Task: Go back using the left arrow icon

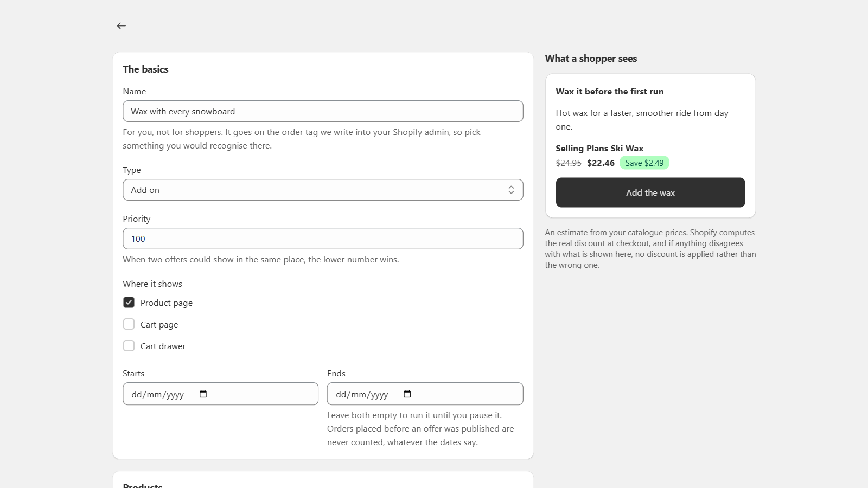Action: click(122, 25)
